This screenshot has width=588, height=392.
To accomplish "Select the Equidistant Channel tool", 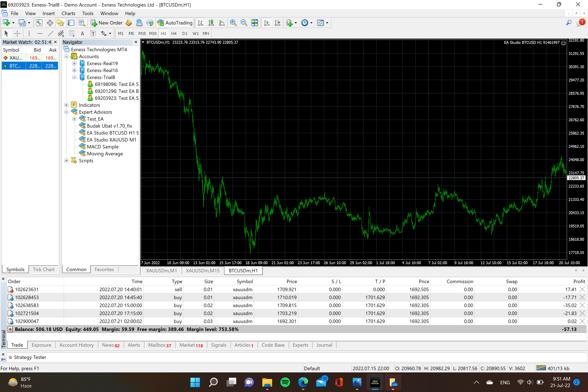I will 61,33.
